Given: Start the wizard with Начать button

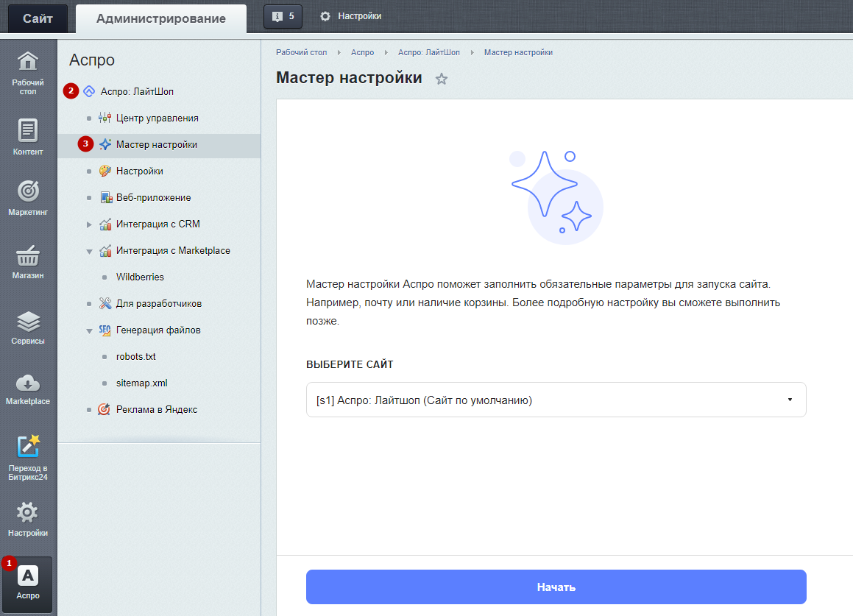Looking at the screenshot, I should coord(556,587).
